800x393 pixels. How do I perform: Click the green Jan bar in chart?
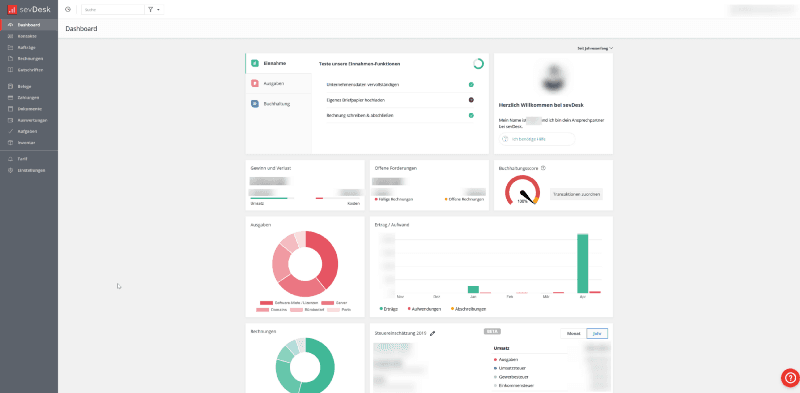tap(473, 289)
